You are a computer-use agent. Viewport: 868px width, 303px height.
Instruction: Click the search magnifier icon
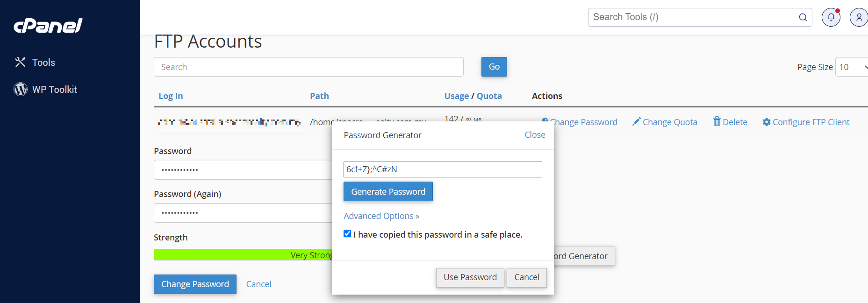[x=803, y=17]
